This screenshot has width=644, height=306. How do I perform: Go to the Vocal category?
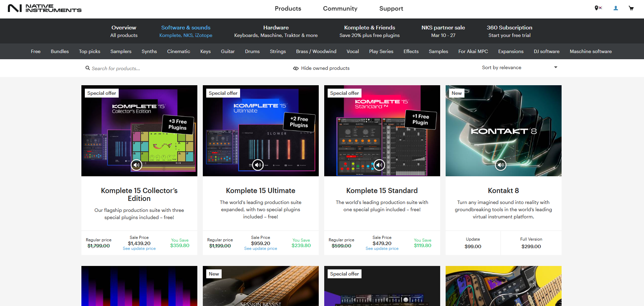click(353, 51)
